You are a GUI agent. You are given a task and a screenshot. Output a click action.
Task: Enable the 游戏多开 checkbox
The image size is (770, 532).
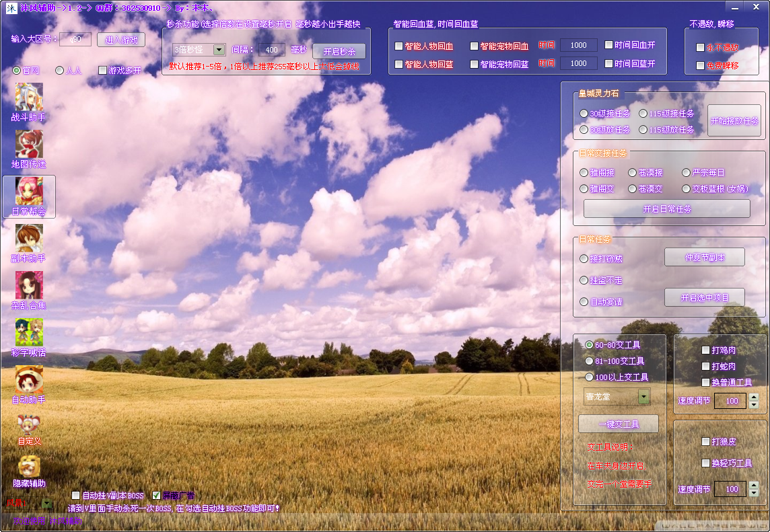click(x=102, y=71)
